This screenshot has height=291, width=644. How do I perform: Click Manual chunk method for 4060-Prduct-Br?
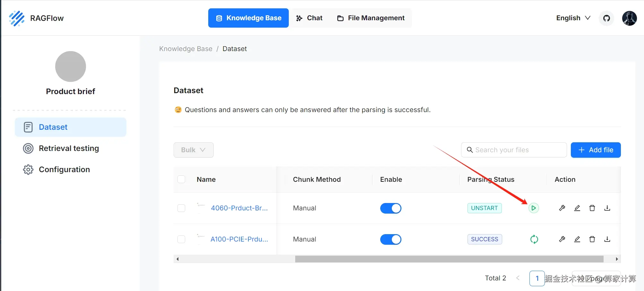(x=305, y=208)
